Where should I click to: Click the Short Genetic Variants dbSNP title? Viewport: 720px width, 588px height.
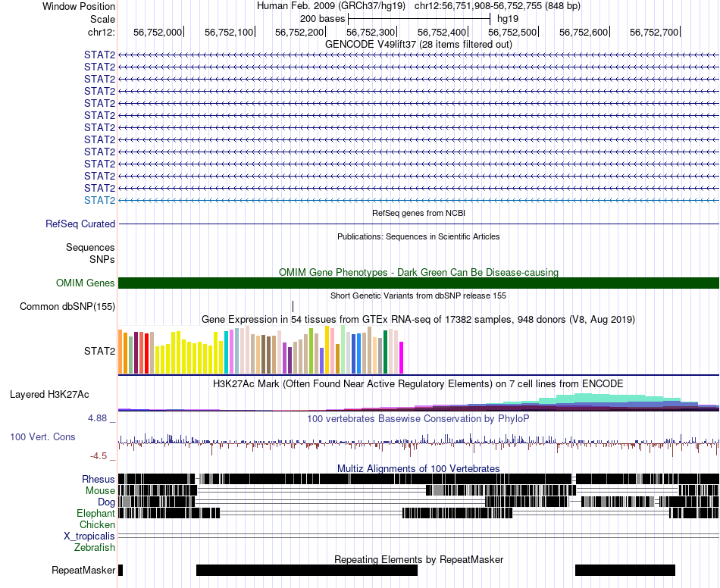tap(418, 296)
